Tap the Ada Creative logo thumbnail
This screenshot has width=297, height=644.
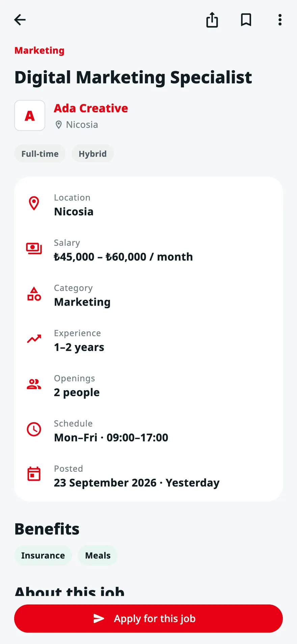coord(30,115)
